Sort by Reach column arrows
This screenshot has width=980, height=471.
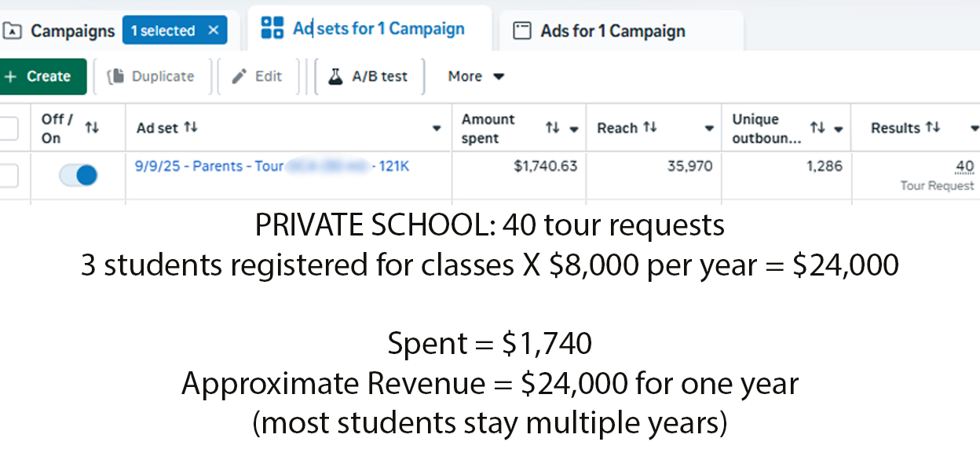point(649,128)
